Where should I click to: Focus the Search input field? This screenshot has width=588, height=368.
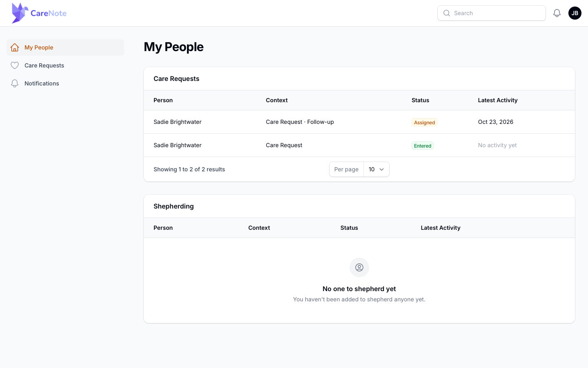click(x=492, y=13)
